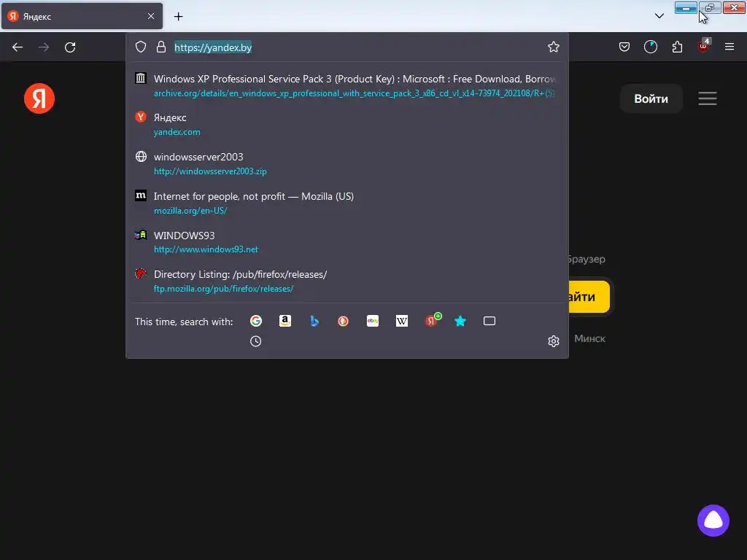Screen dimensions: 747x560
Task: Expand the list all tabs chevron
Action: pyautogui.click(x=659, y=16)
